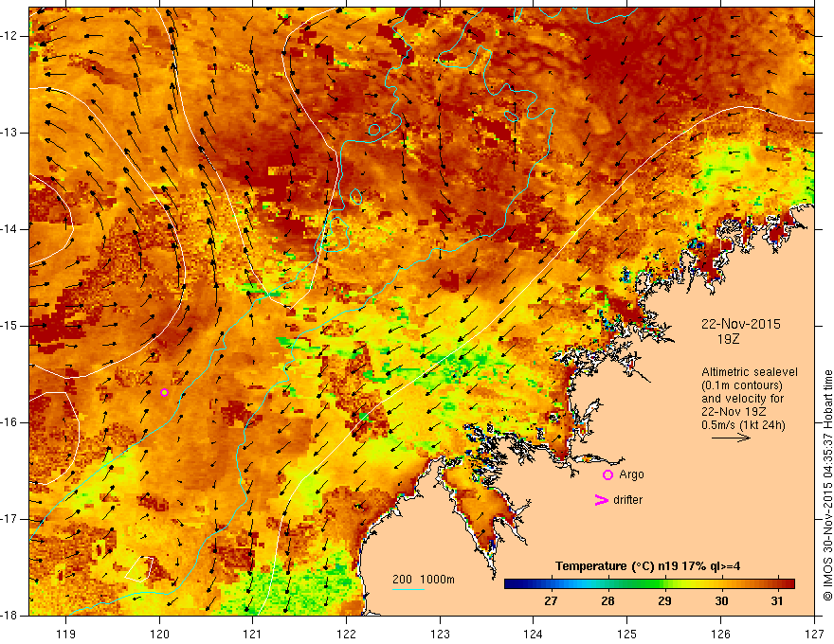Click the latitude axis label '-13'
The image size is (834, 644).
[10, 133]
